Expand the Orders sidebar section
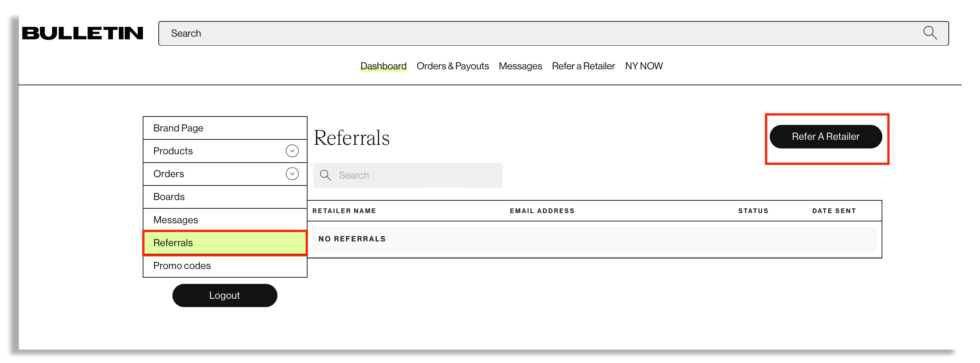The height and width of the screenshot is (363, 980). tap(292, 174)
